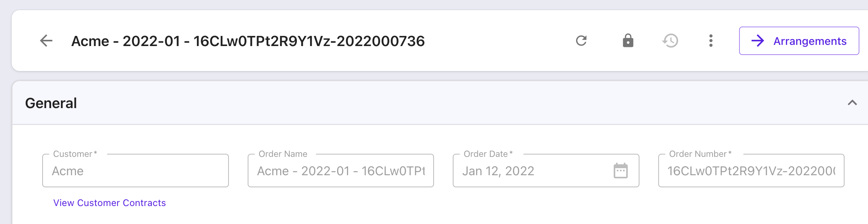Click the Order Number field label
The image size is (868, 224).
click(x=700, y=154)
